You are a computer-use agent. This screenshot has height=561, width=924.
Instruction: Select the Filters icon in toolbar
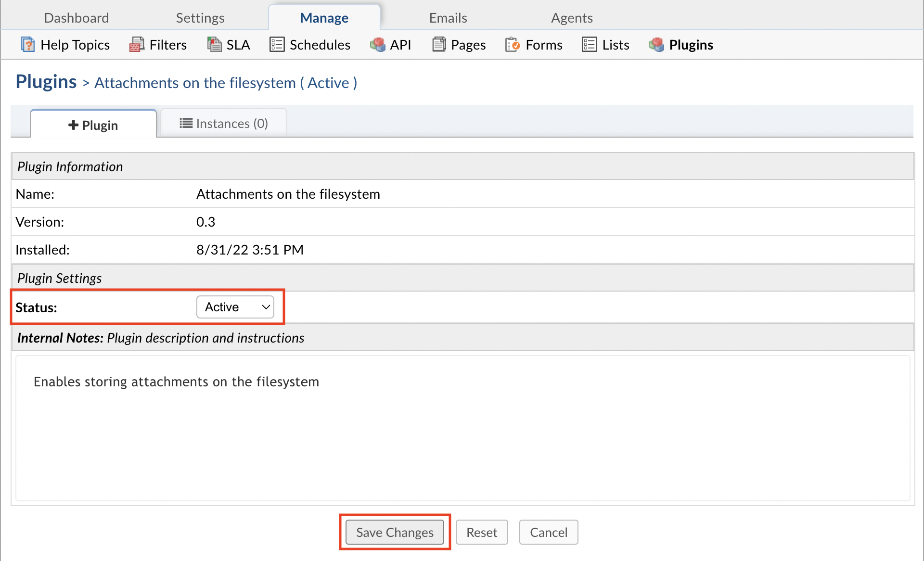pyautogui.click(x=158, y=44)
